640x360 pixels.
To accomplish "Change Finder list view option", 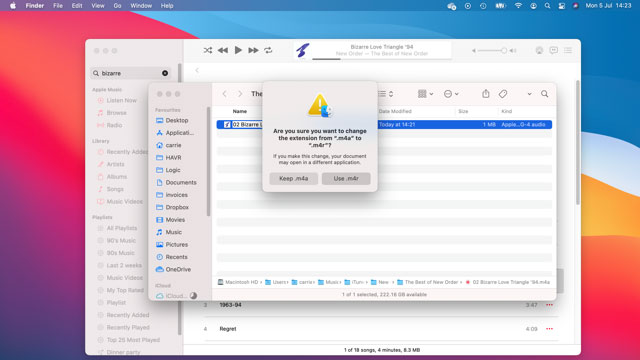I will pos(386,94).
